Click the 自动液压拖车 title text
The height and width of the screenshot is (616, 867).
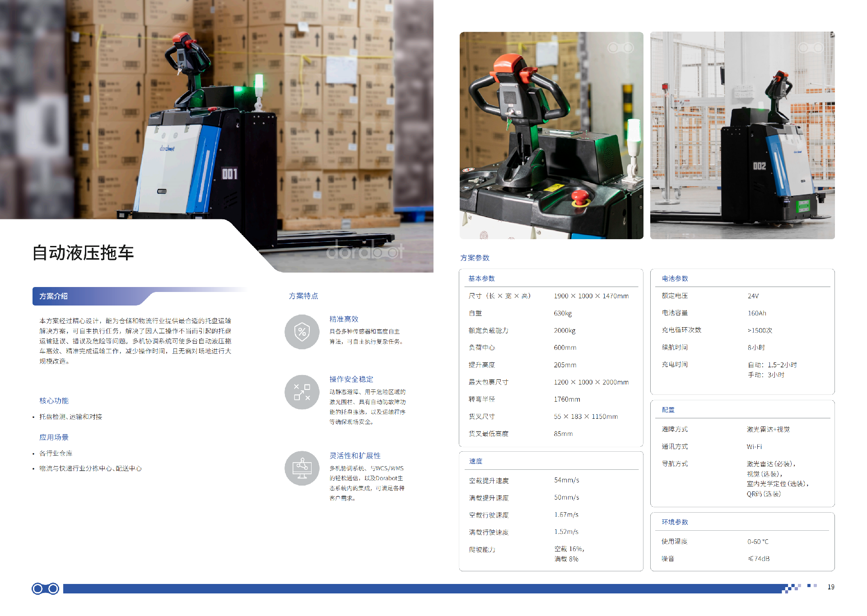click(x=83, y=253)
